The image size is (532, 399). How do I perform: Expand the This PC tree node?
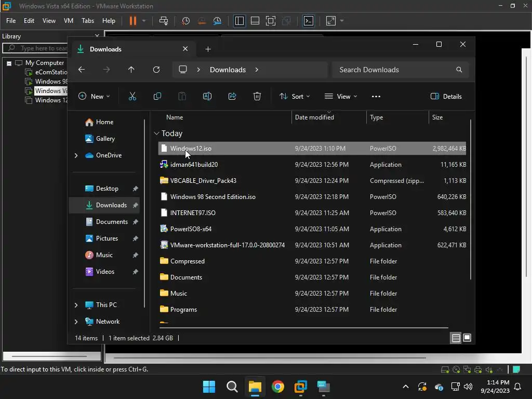click(76, 305)
